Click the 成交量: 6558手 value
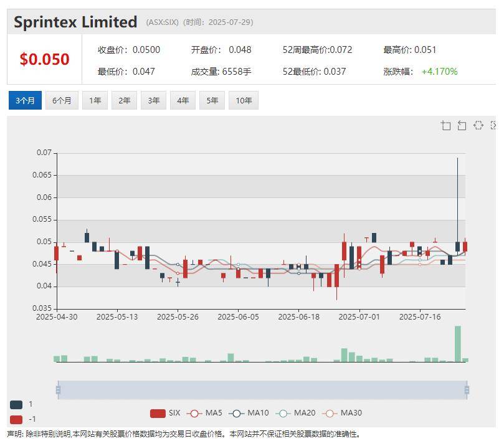 tap(221, 72)
